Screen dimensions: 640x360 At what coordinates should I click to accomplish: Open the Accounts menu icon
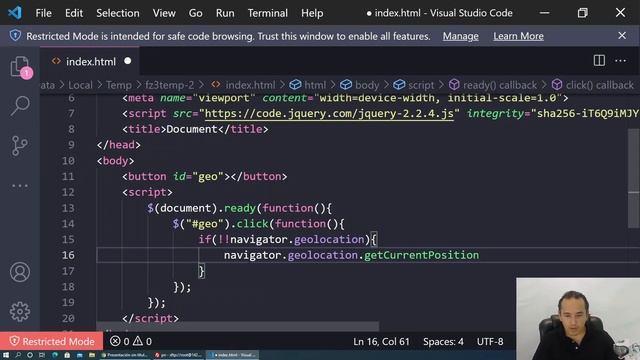click(x=20, y=272)
